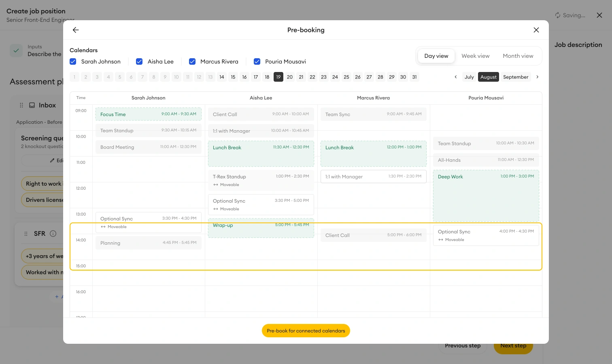Switch to Month view
This screenshot has width=612, height=364.
pos(518,56)
